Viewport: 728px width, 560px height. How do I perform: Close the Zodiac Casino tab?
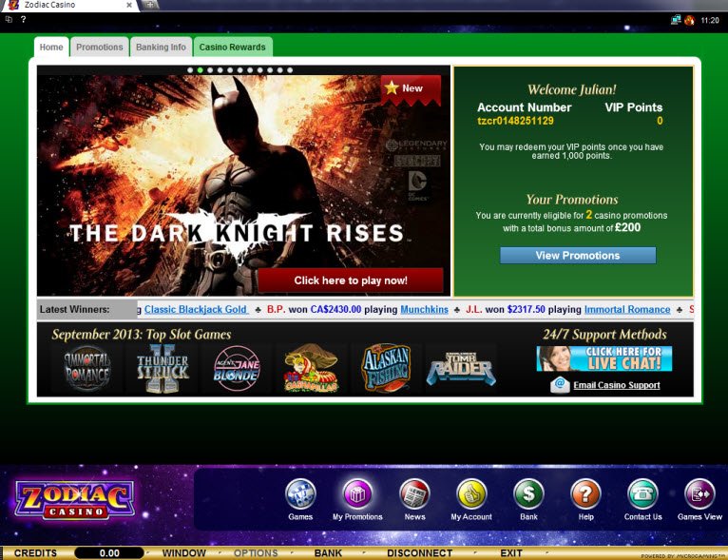pyautogui.click(x=129, y=5)
